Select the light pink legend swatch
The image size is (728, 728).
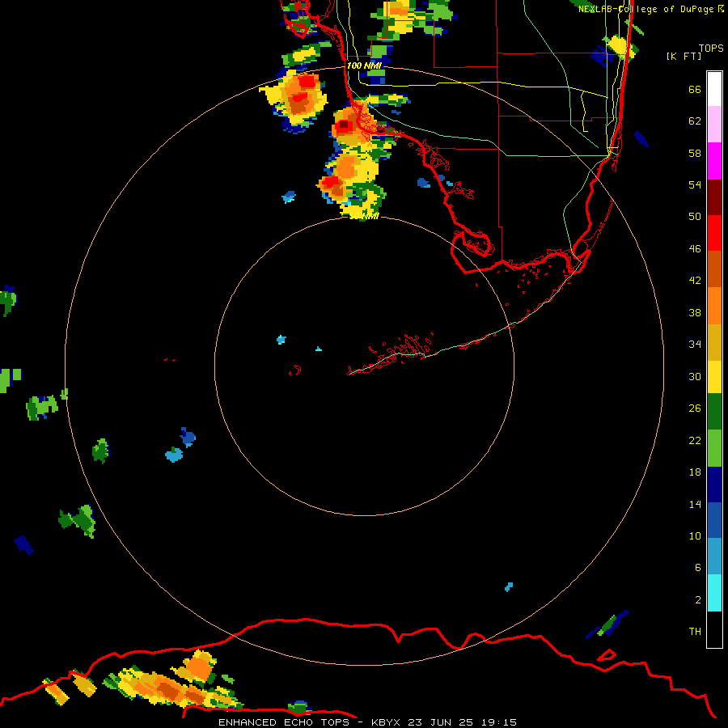pos(714,125)
